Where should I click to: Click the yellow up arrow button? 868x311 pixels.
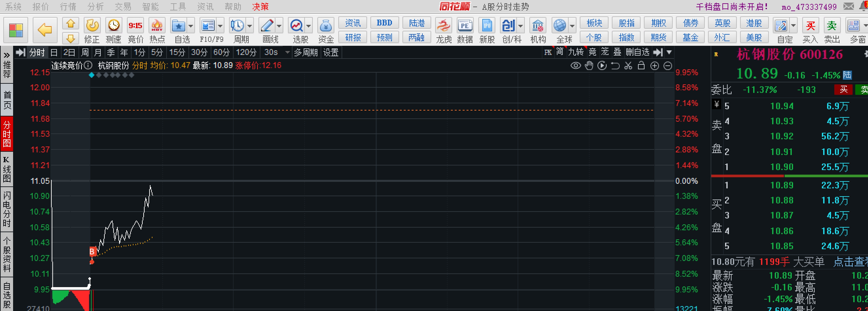(70, 24)
